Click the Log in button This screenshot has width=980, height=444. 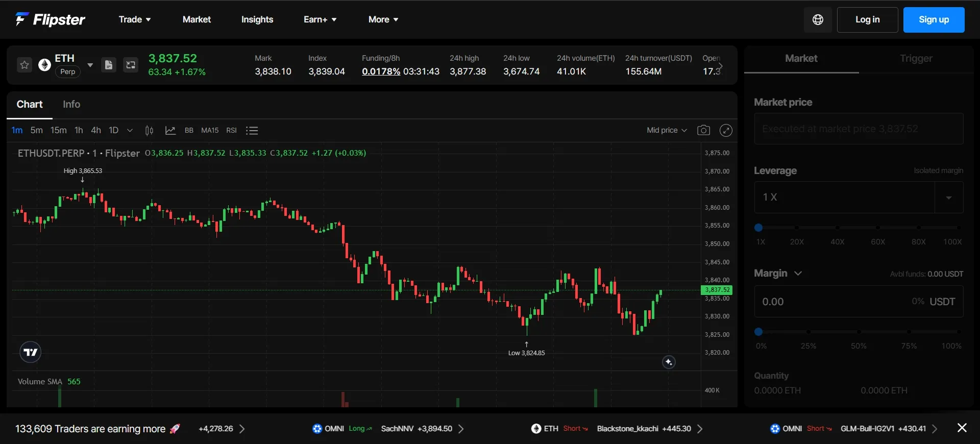click(x=867, y=20)
